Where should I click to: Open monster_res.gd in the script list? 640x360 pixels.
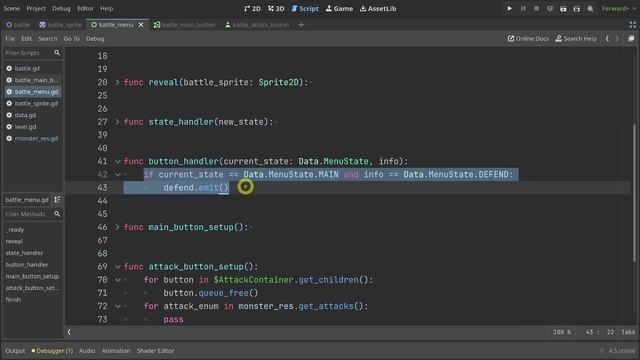click(33, 138)
